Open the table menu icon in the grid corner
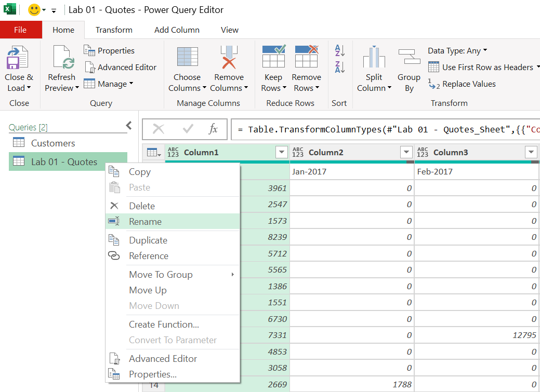Screen dimensions: 540x392 pyautogui.click(x=154, y=152)
